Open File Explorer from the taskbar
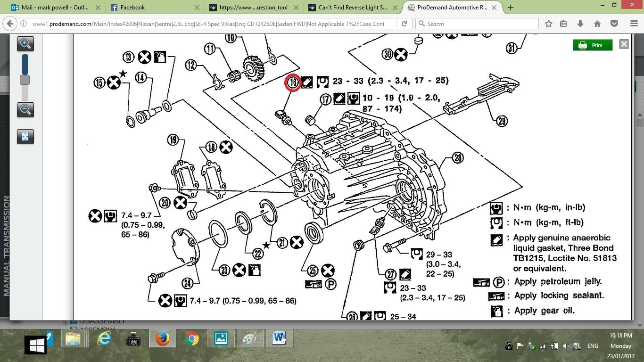This screenshot has height=362, width=644. click(x=73, y=339)
